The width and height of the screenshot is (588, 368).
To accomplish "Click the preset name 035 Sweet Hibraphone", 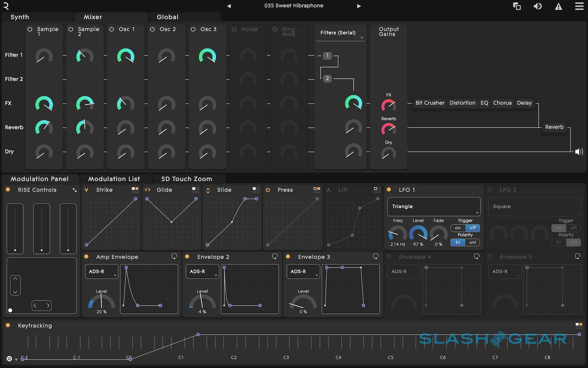I will [x=294, y=6].
